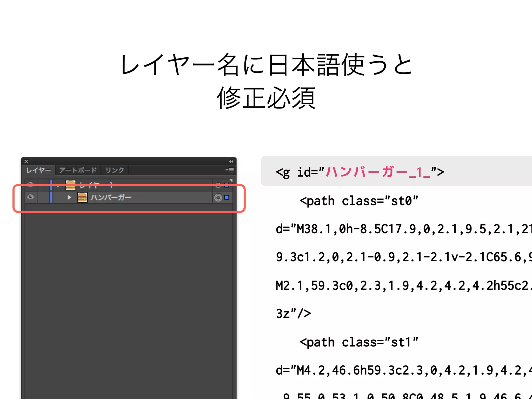Click the path class="st1" line
Image resolution: width=532 pixels, height=399 pixels.
tap(359, 342)
